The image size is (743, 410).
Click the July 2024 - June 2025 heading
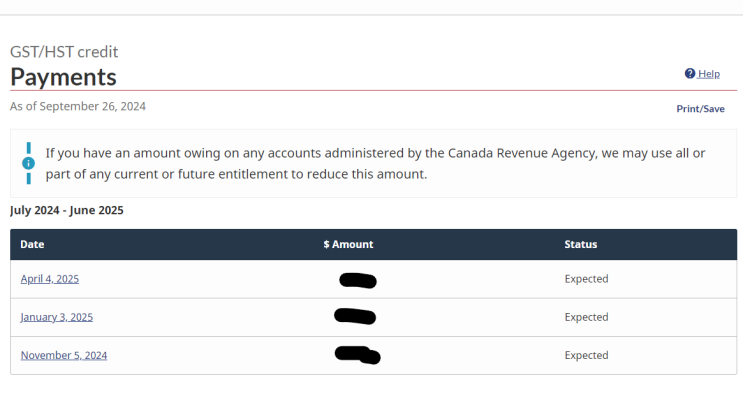pos(67,211)
